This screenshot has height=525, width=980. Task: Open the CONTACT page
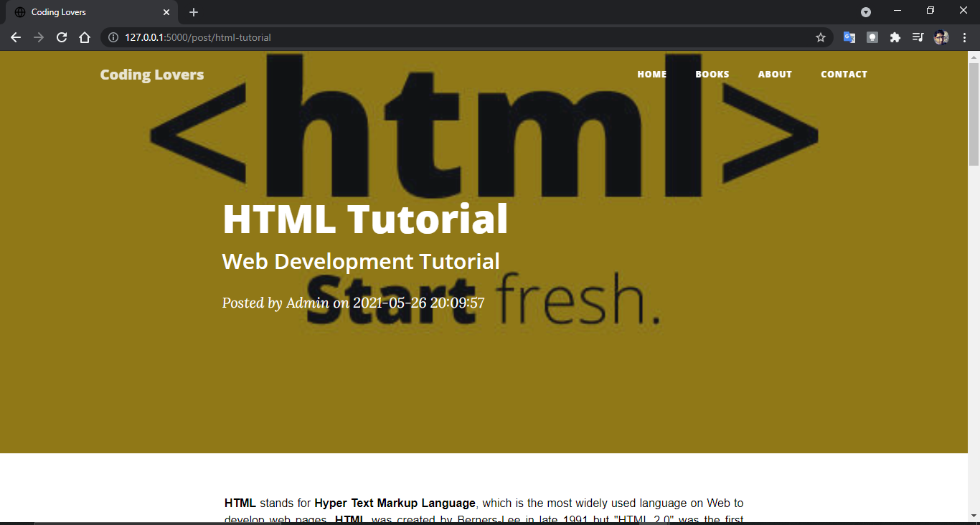point(844,74)
